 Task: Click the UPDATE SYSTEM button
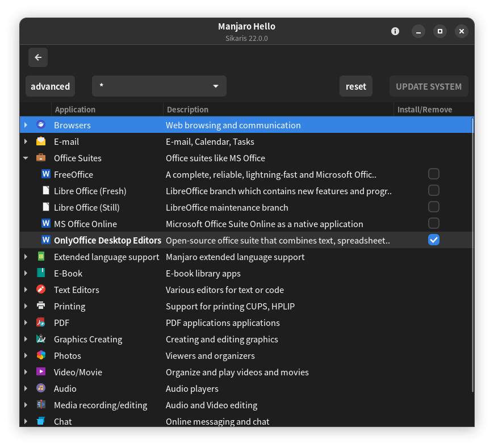pos(429,86)
